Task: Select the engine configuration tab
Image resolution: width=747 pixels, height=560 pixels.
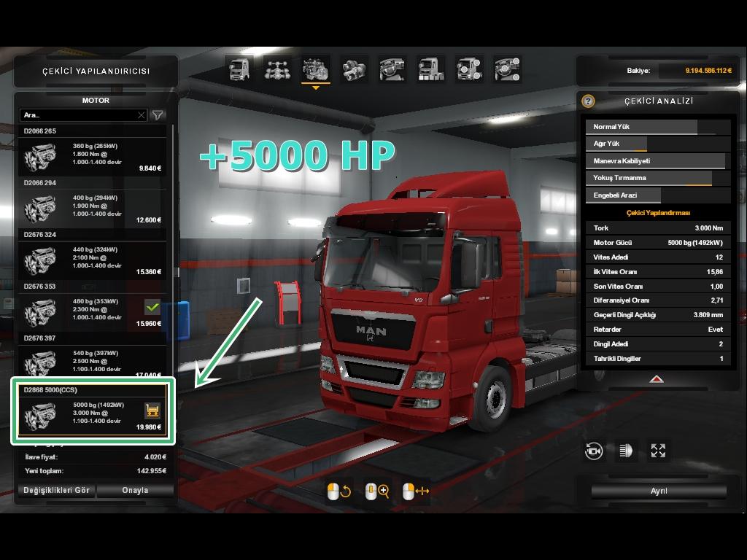Action: [x=315, y=69]
